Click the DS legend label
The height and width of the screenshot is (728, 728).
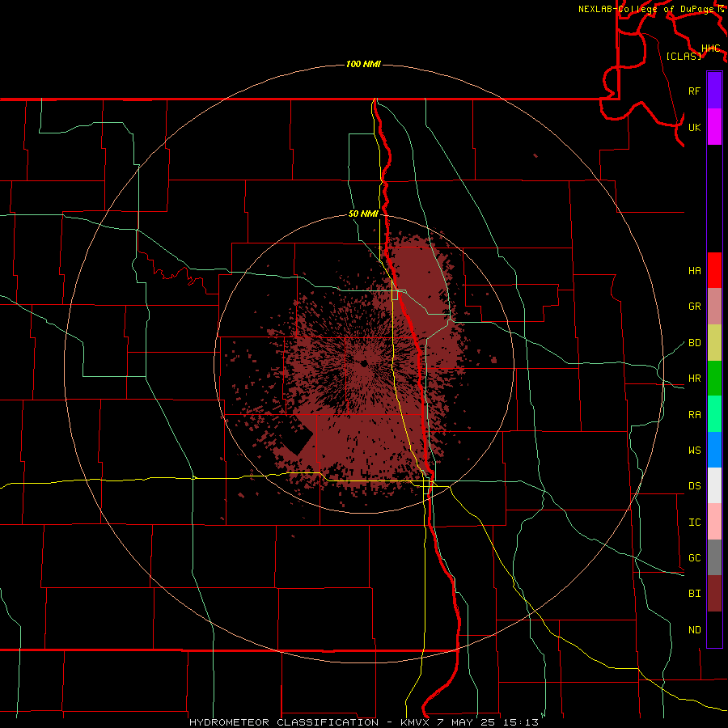(x=695, y=486)
